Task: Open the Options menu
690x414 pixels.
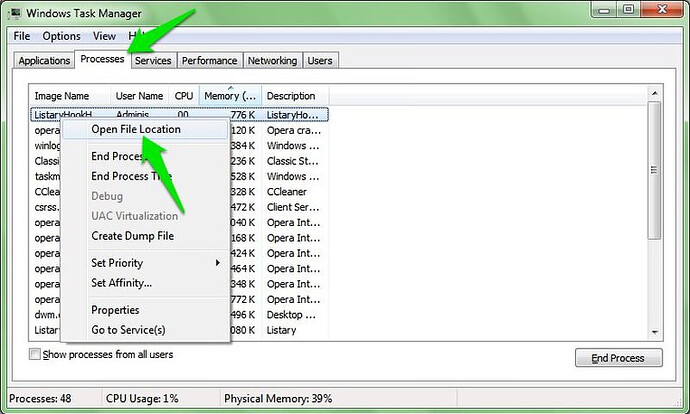Action: pos(61,36)
